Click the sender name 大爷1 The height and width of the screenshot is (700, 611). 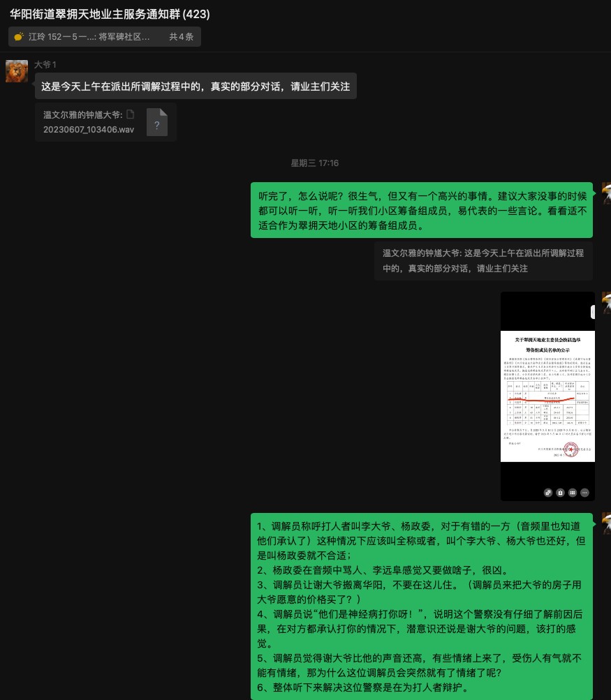(45, 64)
